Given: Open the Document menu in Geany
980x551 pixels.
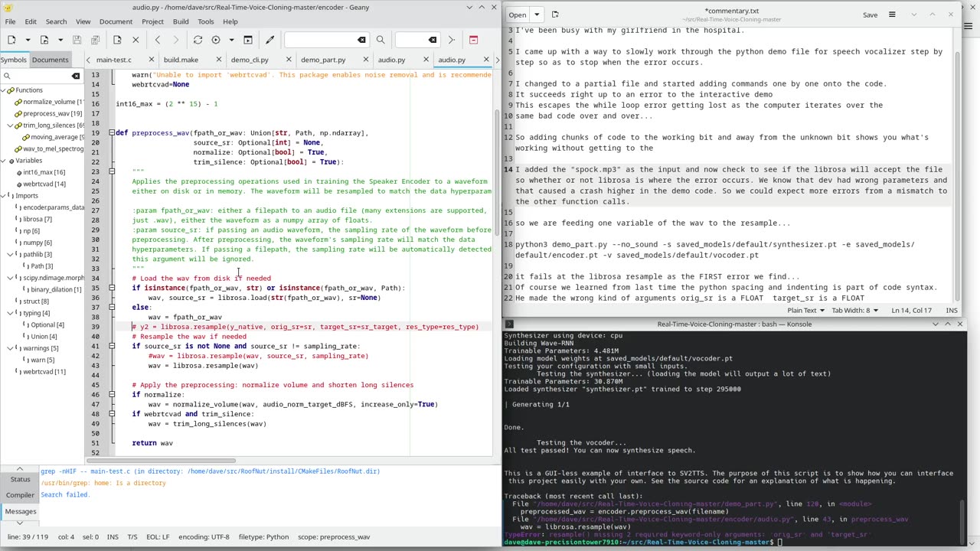Looking at the screenshot, I should pos(116,21).
